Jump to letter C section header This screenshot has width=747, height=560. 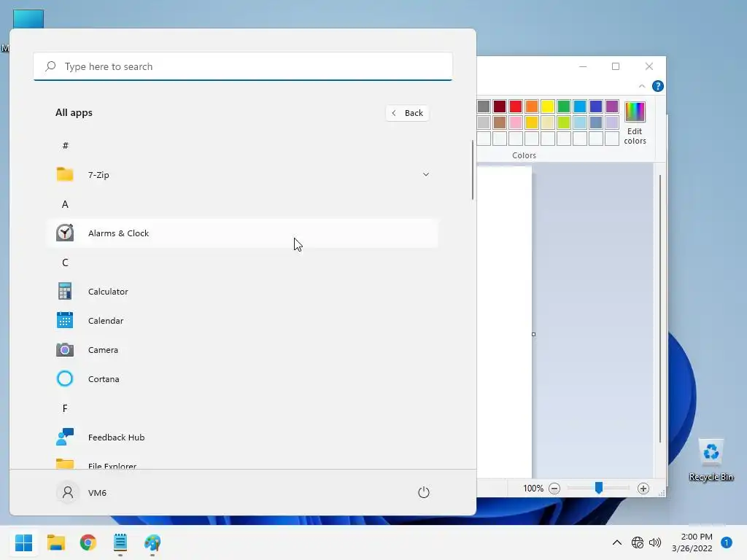(x=65, y=262)
